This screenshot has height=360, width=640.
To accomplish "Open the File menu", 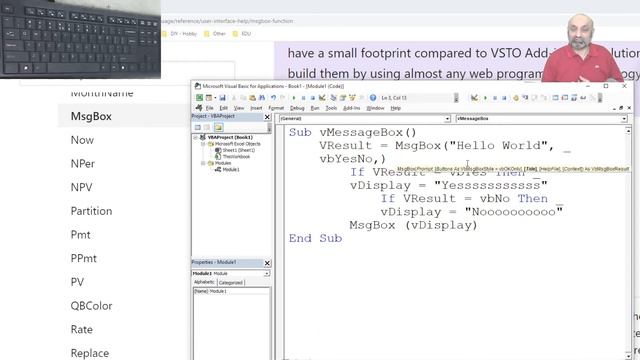I will click(x=209, y=108).
